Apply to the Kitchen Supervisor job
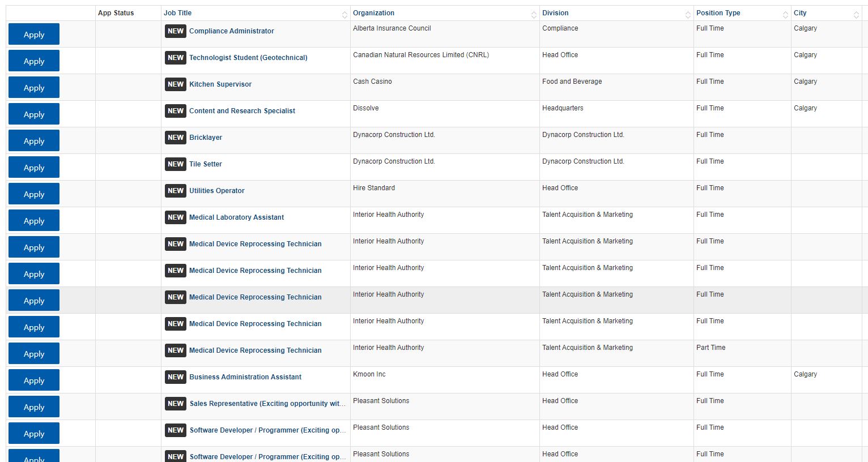The image size is (868, 462). tap(34, 88)
